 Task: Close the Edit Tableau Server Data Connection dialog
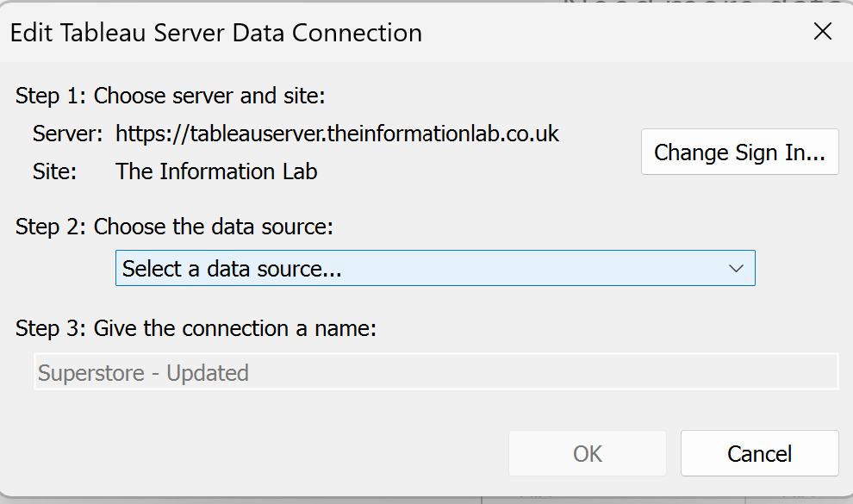click(x=823, y=32)
